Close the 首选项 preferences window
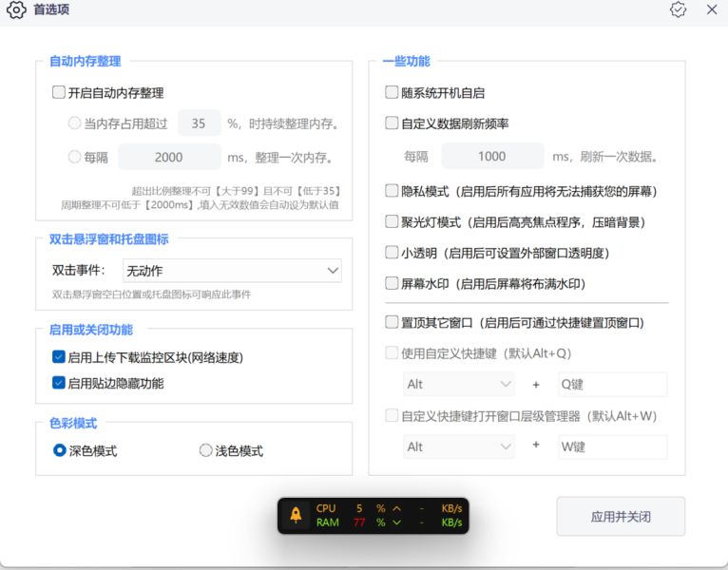The image size is (728, 570). pos(712,9)
